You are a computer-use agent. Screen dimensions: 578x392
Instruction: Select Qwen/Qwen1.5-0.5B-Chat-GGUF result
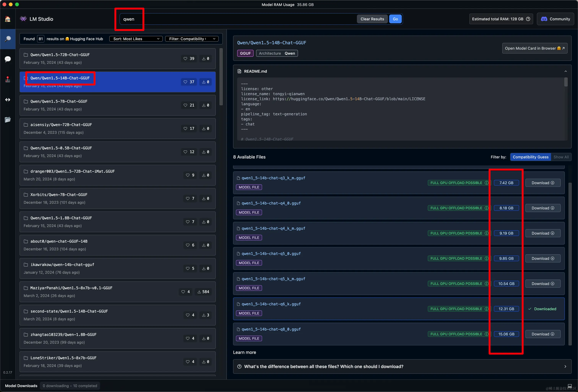[117, 152]
